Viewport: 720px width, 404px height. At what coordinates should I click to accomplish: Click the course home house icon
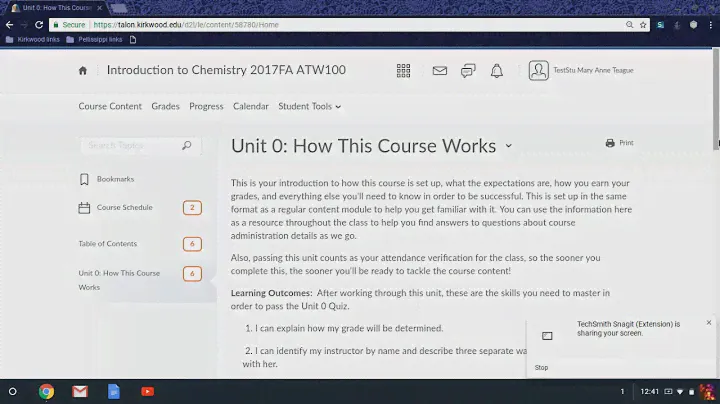click(x=83, y=71)
